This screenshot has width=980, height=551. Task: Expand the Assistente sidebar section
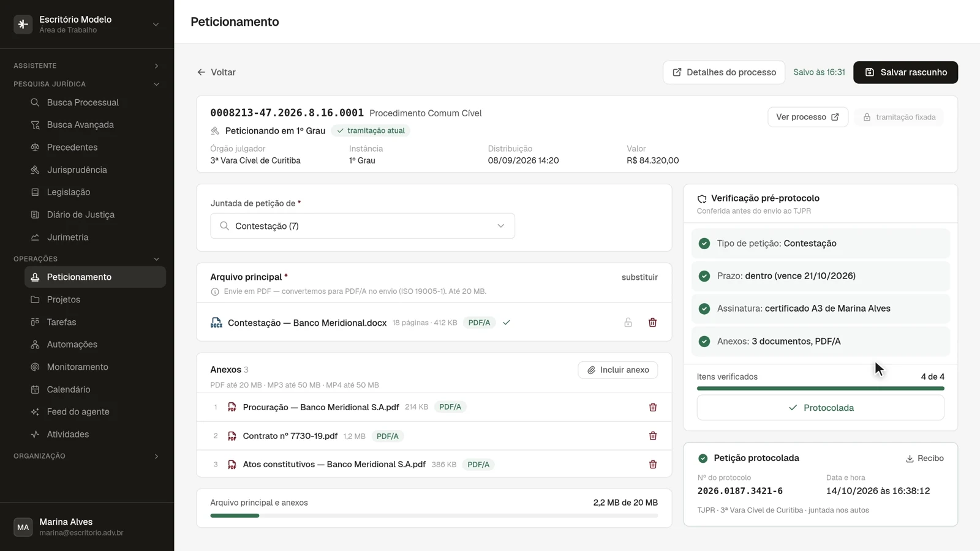[x=86, y=66]
